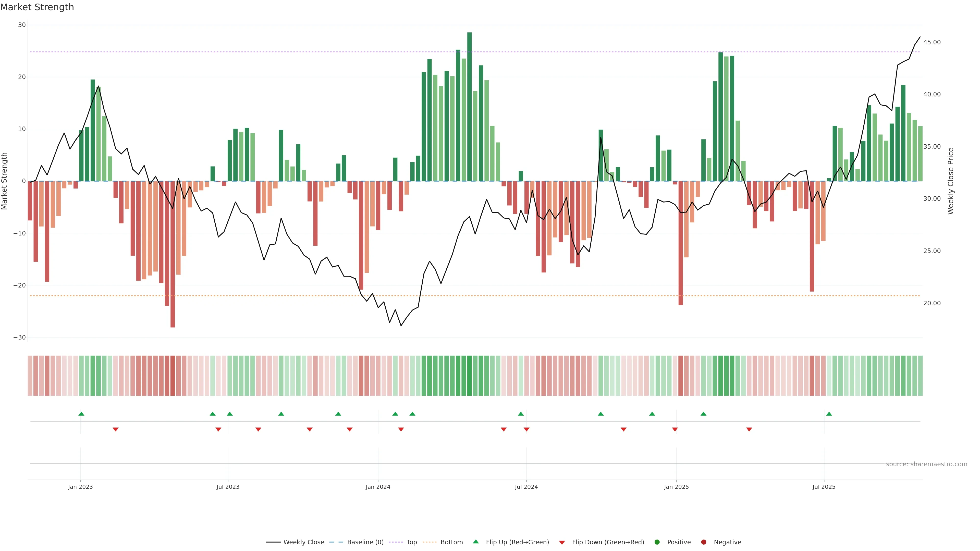The image size is (980, 551).
Task: Click Flip Down red triangle legend icon
Action: tap(562, 542)
